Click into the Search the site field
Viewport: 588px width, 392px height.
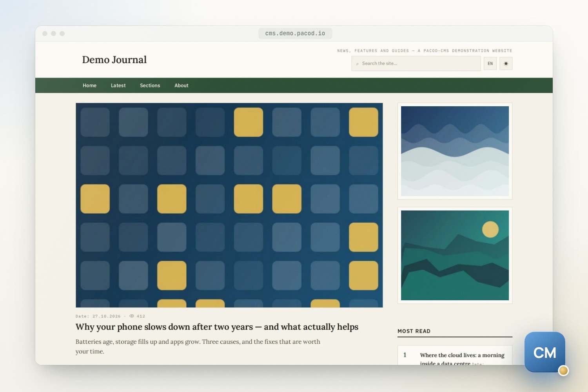pyautogui.click(x=416, y=64)
